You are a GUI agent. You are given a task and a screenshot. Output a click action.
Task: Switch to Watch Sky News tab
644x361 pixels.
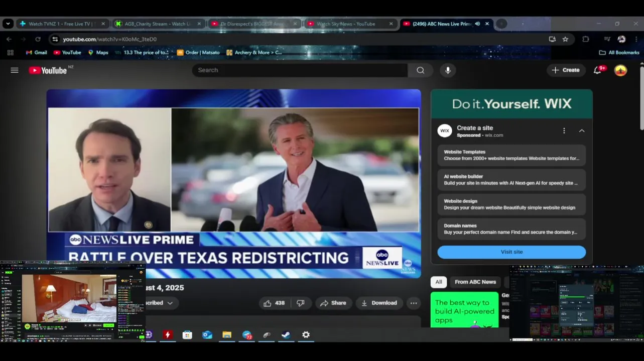tap(350, 24)
